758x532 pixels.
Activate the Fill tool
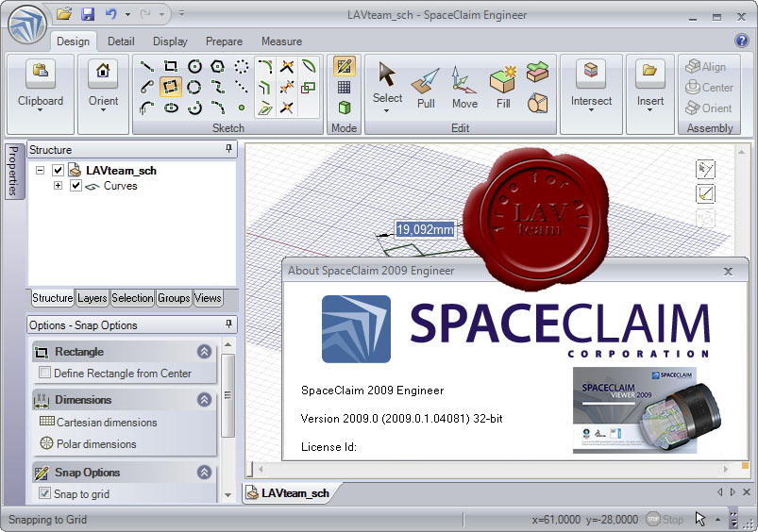point(503,89)
